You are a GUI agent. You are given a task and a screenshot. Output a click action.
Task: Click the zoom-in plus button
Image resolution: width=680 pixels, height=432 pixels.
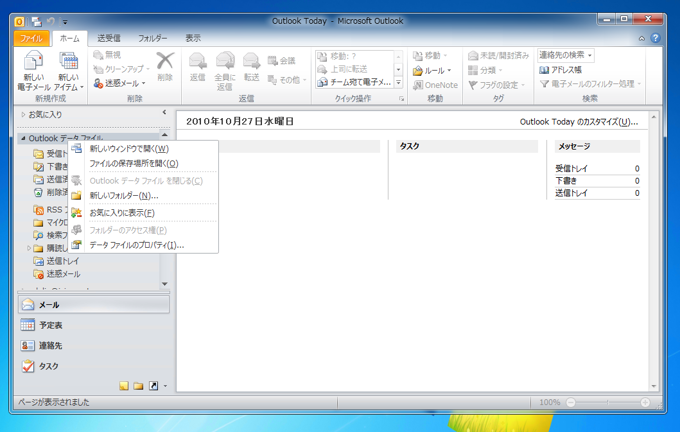645,403
